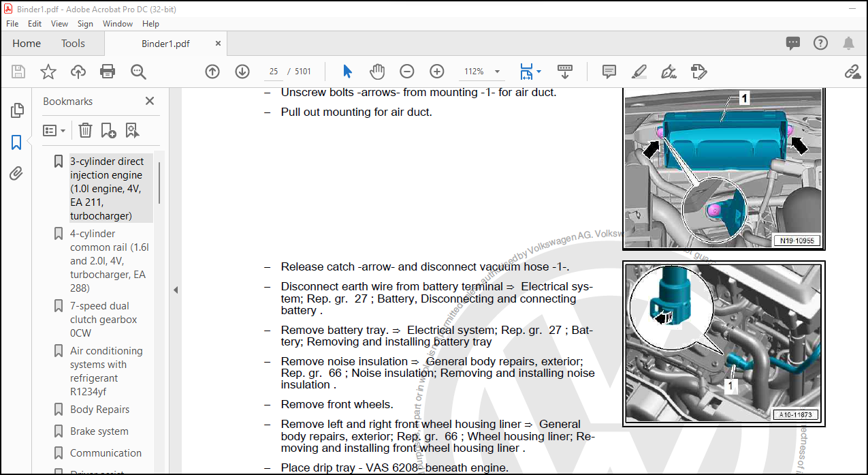Go to the next page with the down arrow
The width and height of the screenshot is (868, 475).
click(x=242, y=72)
